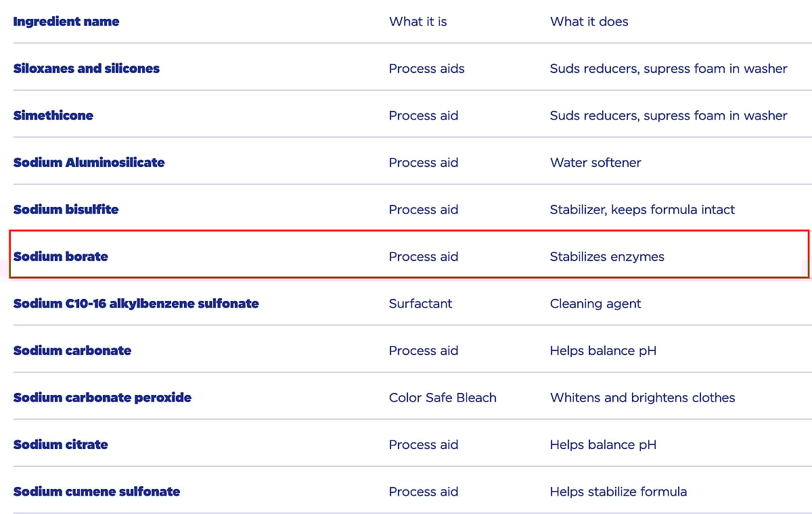Screen dimensions: 812x514
Task: Click the Ingredient name column header
Action: 66,22
